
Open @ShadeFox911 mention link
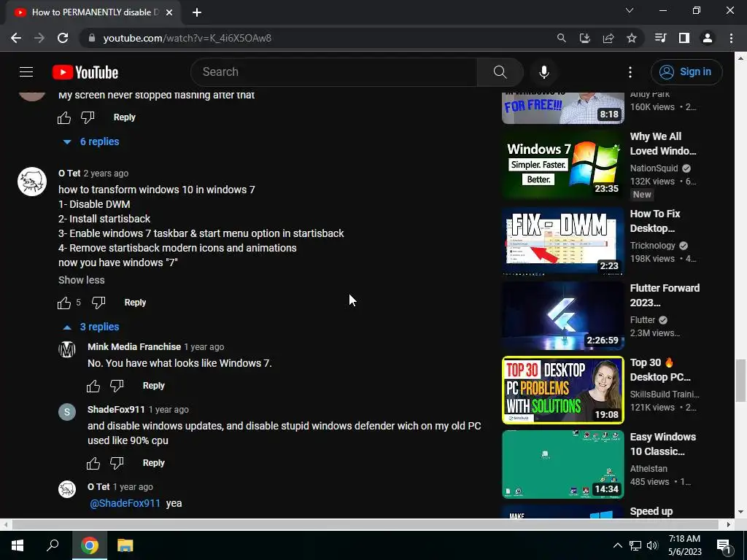(x=125, y=503)
